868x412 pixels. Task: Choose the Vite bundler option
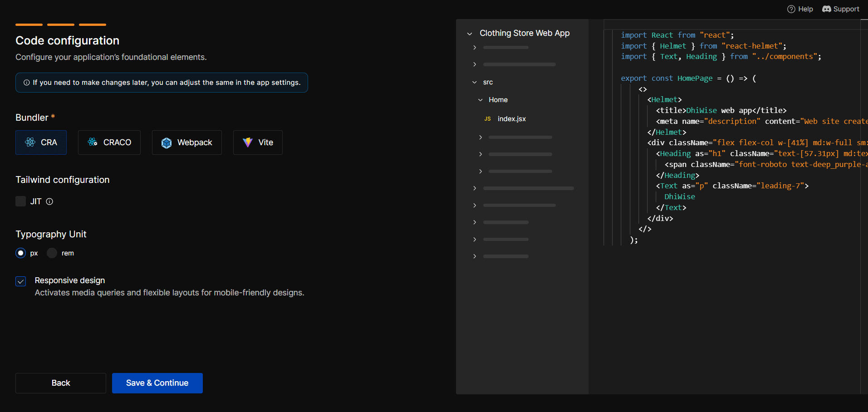click(258, 142)
